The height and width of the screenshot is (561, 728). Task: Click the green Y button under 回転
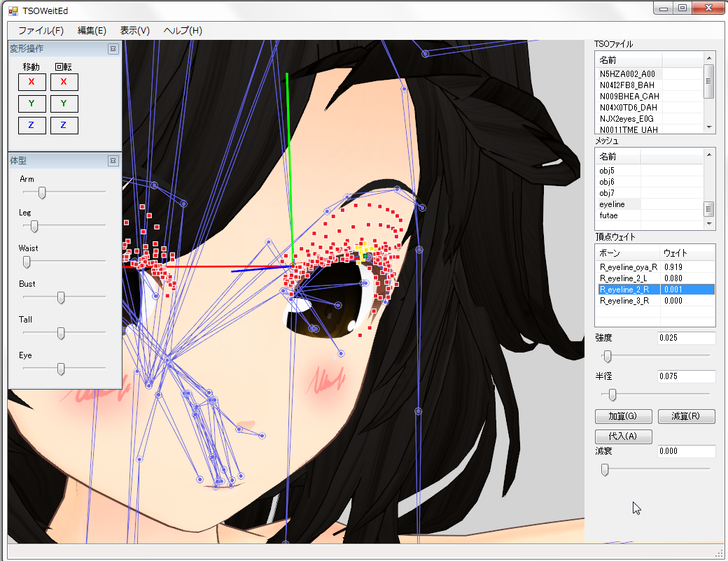[64, 104]
